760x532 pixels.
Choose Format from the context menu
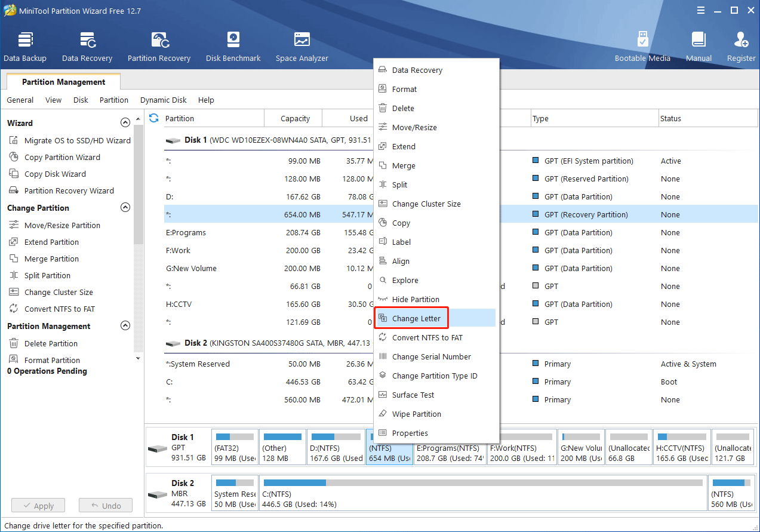click(436, 89)
